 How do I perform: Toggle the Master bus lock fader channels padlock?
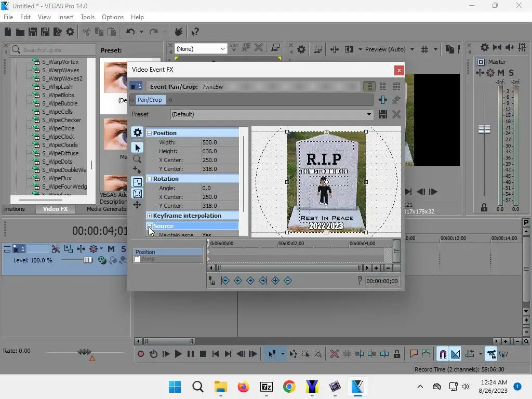point(484,207)
